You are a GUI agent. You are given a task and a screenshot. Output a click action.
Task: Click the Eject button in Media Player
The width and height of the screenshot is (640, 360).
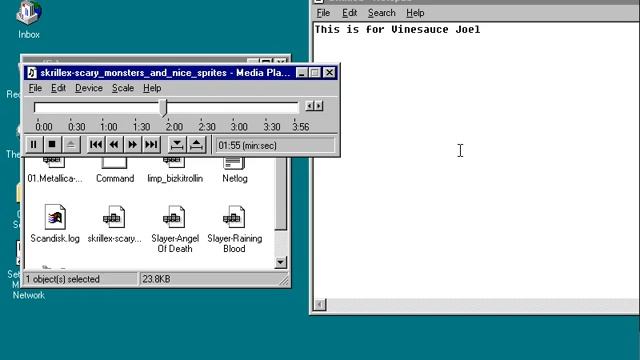71,144
